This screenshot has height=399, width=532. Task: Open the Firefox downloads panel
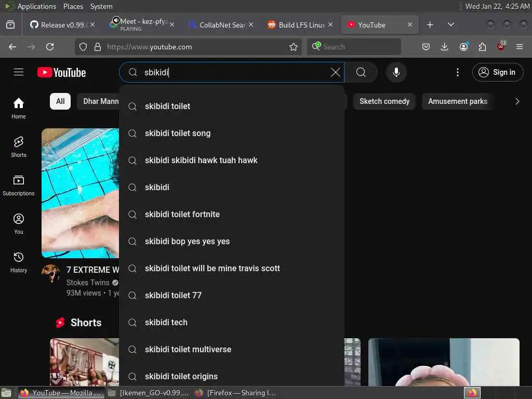pyautogui.click(x=445, y=47)
